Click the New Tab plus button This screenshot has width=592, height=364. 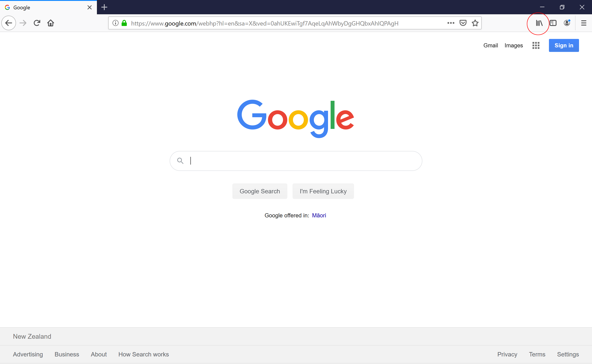104,7
